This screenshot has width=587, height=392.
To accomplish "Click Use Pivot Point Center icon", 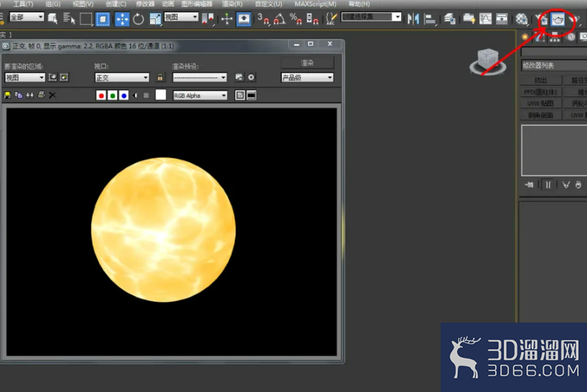I will [x=208, y=18].
